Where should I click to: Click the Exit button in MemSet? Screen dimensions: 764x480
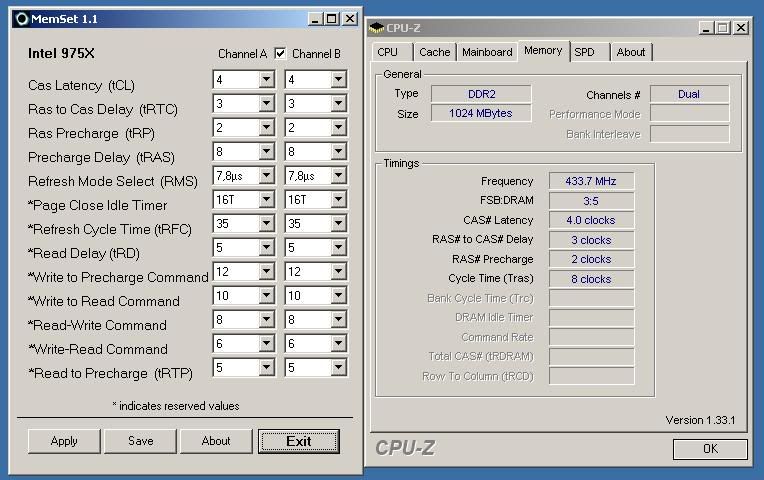pyautogui.click(x=299, y=441)
